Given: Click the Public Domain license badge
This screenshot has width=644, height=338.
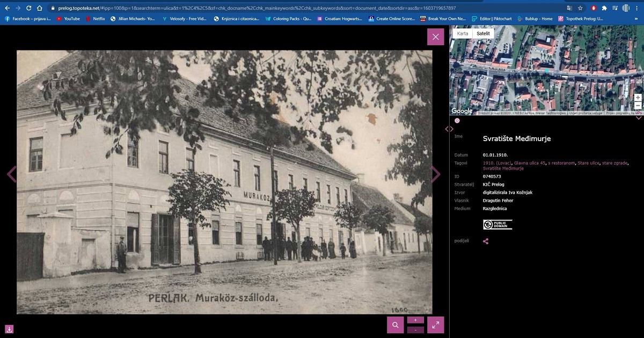Looking at the screenshot, I should coord(497,224).
